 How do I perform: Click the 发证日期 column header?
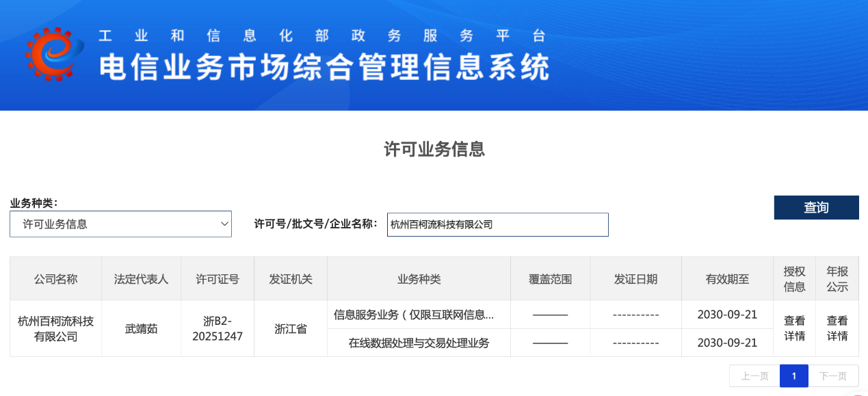click(x=635, y=279)
